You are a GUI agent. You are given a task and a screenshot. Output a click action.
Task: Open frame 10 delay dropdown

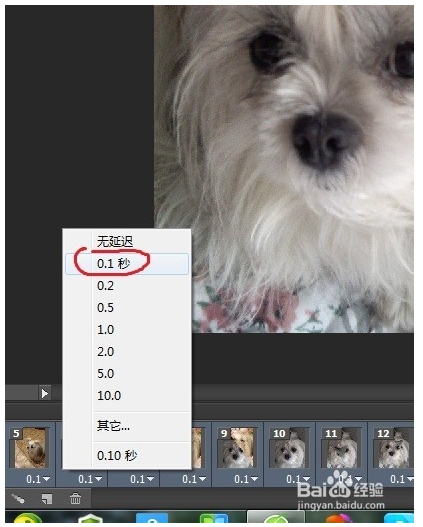coord(298,479)
